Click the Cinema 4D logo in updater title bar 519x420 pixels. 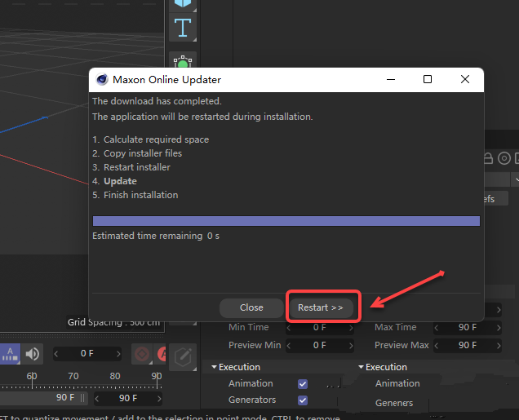pyautogui.click(x=102, y=79)
